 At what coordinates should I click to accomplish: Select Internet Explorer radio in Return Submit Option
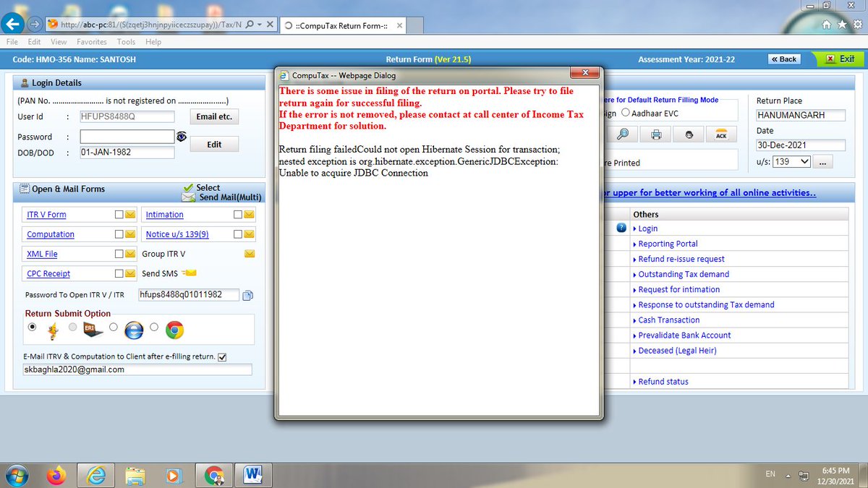point(114,327)
